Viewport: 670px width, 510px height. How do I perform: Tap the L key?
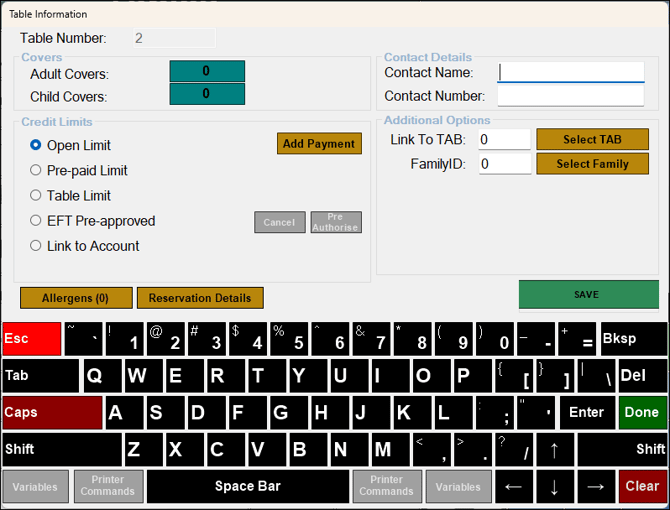point(453,413)
